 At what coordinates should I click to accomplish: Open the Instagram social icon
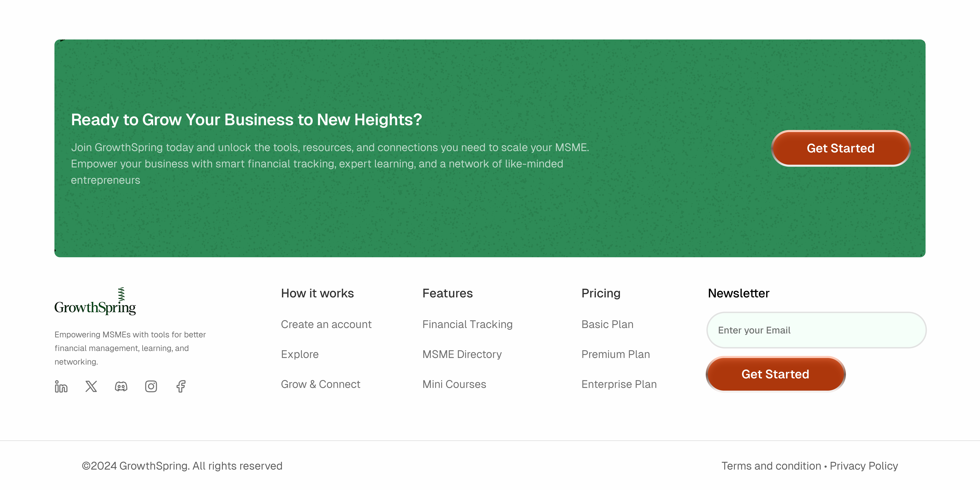coord(151,387)
